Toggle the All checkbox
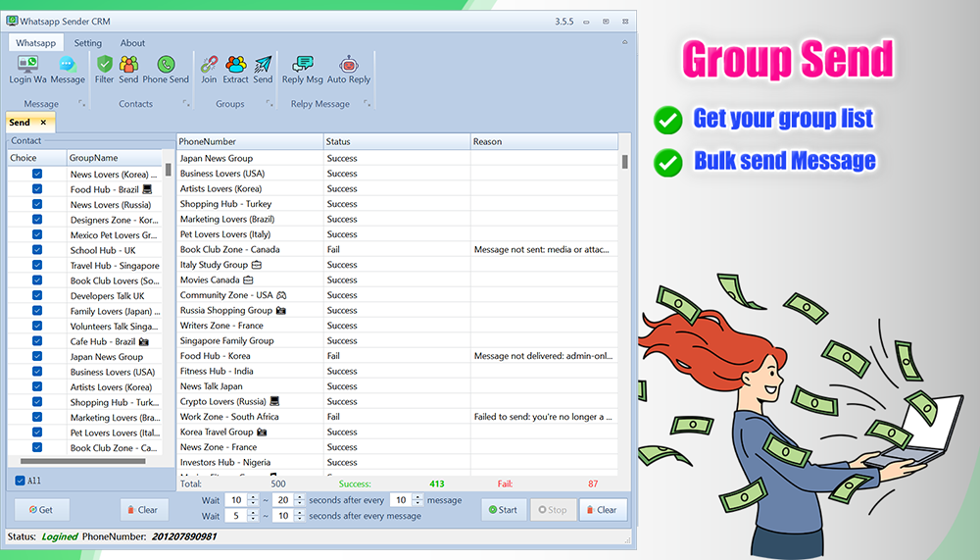The height and width of the screenshot is (560, 980). click(x=20, y=481)
